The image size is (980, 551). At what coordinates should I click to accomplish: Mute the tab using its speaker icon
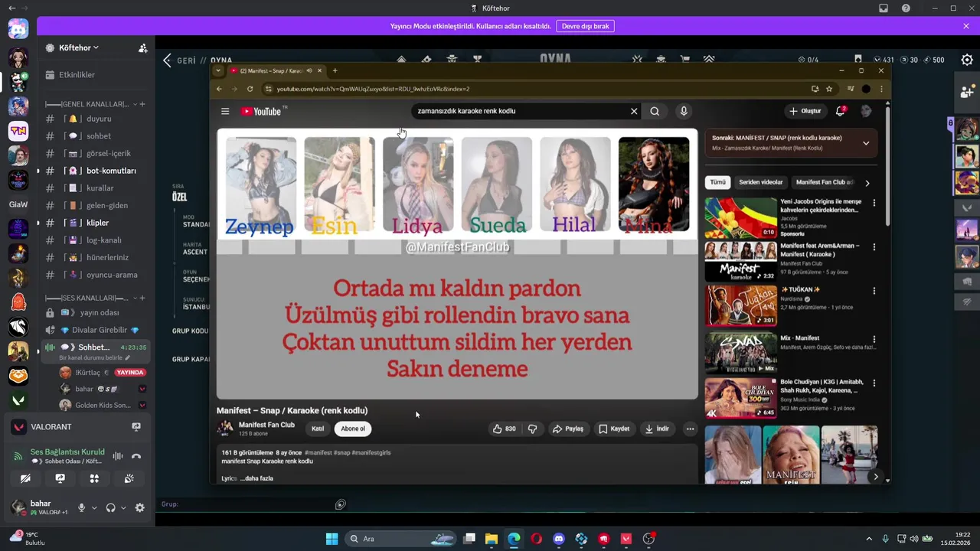point(309,70)
